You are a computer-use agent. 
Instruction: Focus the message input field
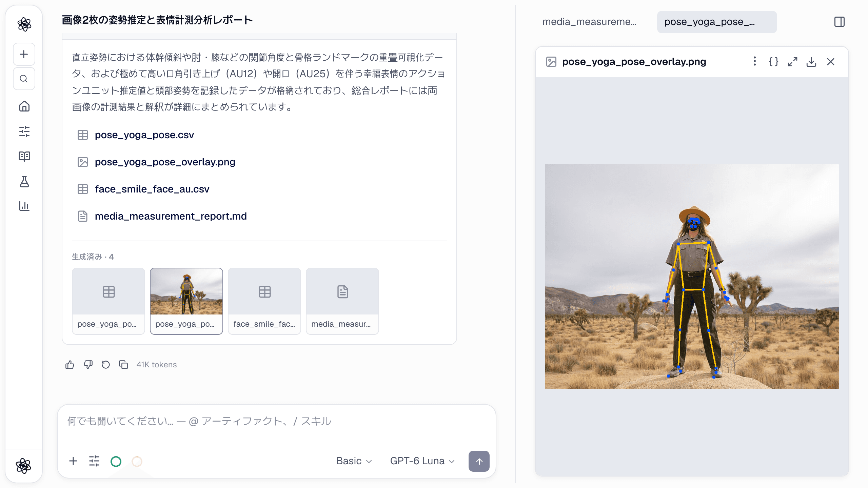coord(277,421)
